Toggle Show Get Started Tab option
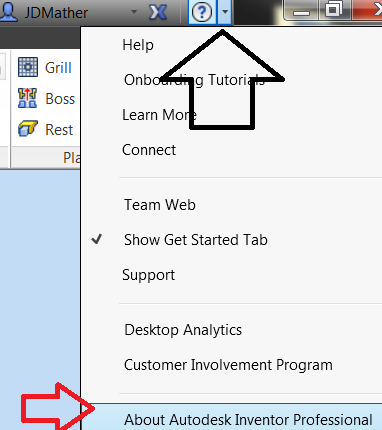 click(x=196, y=240)
